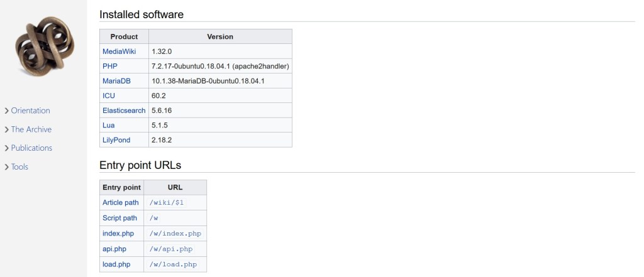Expand the Orientation sidebar section
The image size is (644, 277).
pyautogui.click(x=27, y=111)
